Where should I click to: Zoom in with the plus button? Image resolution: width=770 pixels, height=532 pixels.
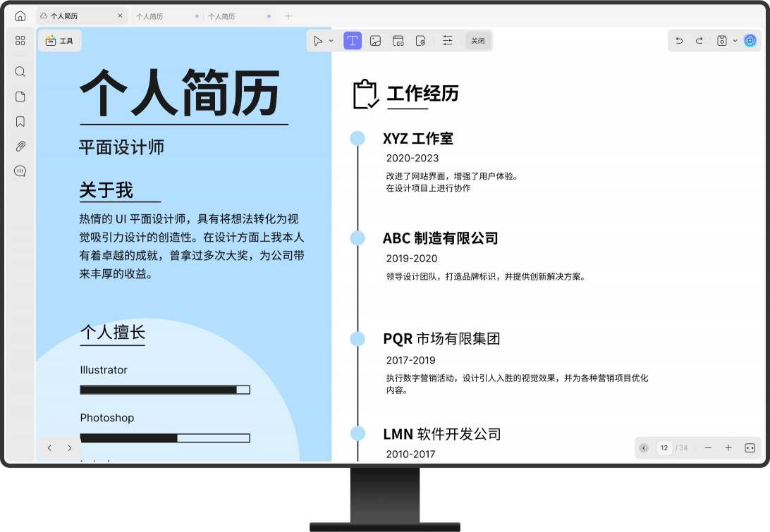click(728, 447)
